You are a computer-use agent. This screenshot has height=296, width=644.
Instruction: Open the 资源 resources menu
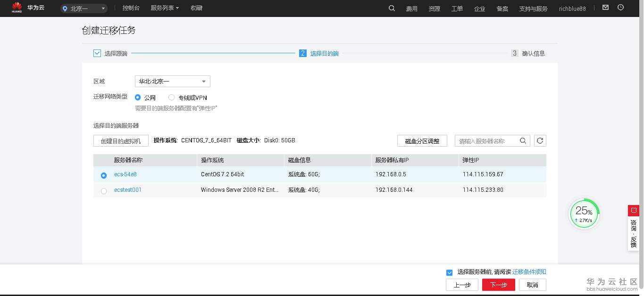435,8
